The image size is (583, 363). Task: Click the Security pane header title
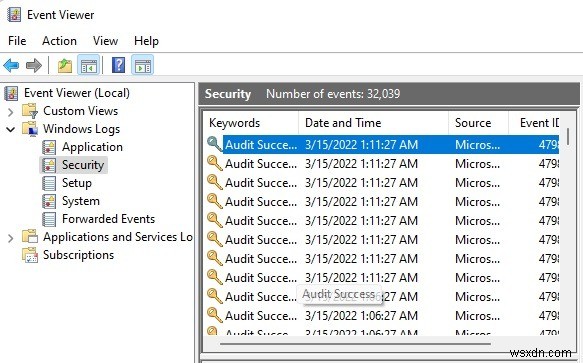(x=228, y=94)
